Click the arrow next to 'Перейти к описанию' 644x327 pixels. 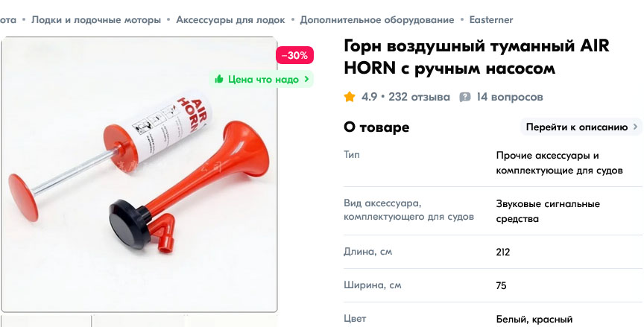coord(635,127)
